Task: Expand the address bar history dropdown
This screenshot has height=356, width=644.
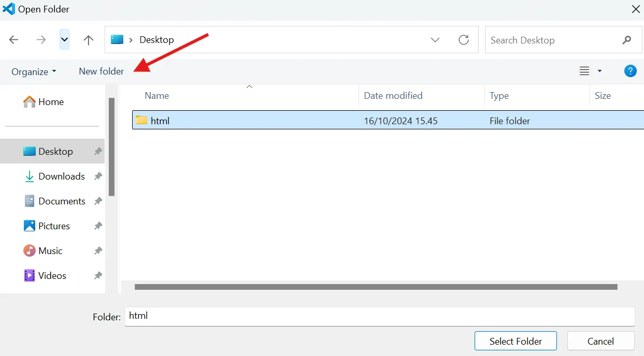Action: pos(435,40)
